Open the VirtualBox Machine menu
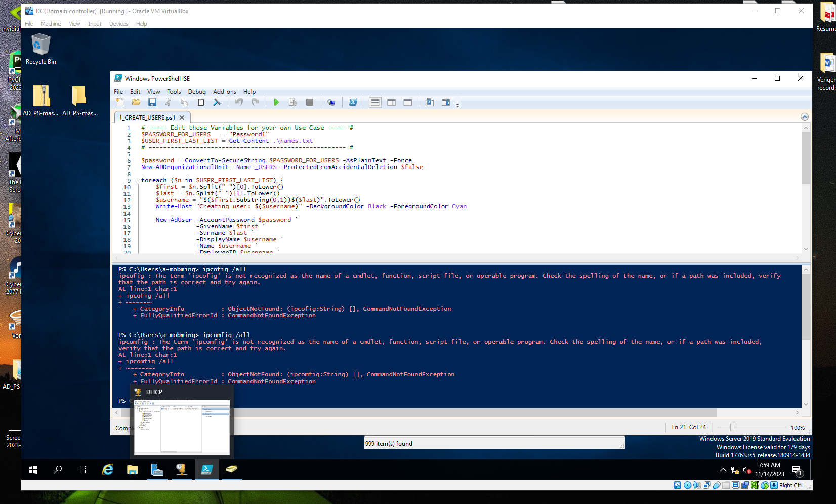This screenshot has height=504, width=836. (51, 24)
